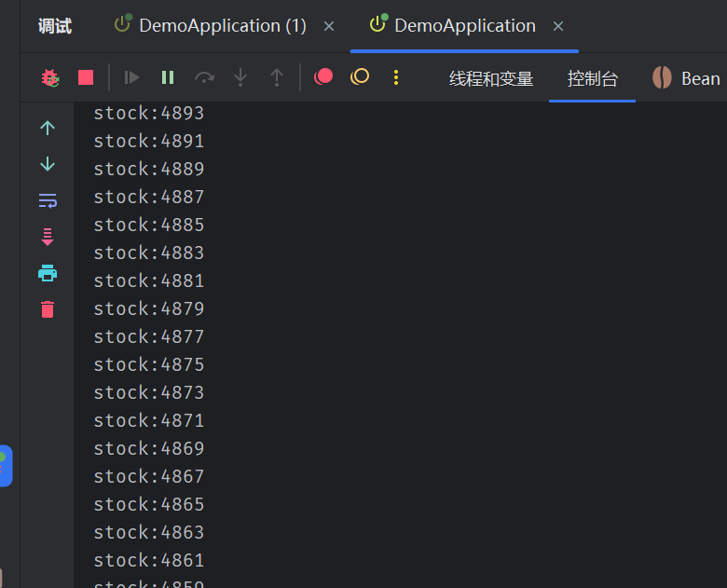Clear all console output with trash icon
The width and height of the screenshot is (727, 588).
click(x=48, y=309)
